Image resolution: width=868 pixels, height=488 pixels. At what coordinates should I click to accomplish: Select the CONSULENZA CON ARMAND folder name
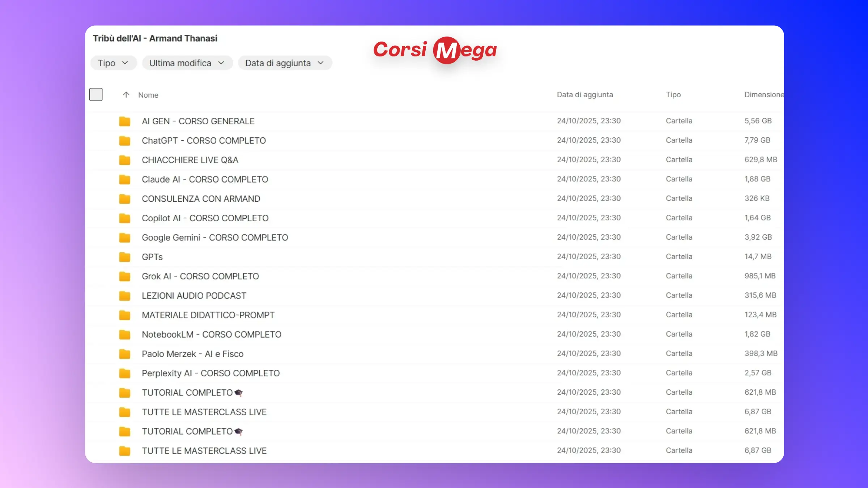point(201,199)
